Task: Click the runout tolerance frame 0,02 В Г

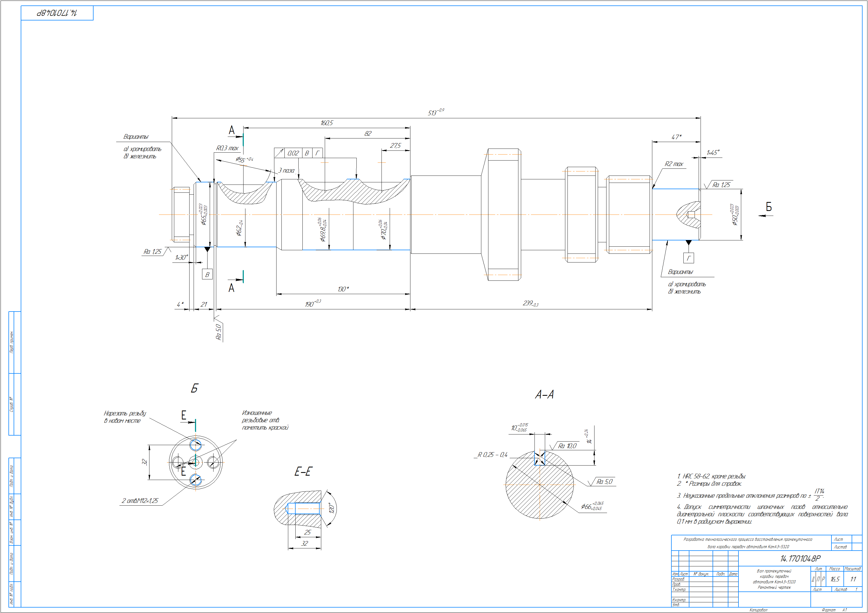Action: (x=298, y=153)
